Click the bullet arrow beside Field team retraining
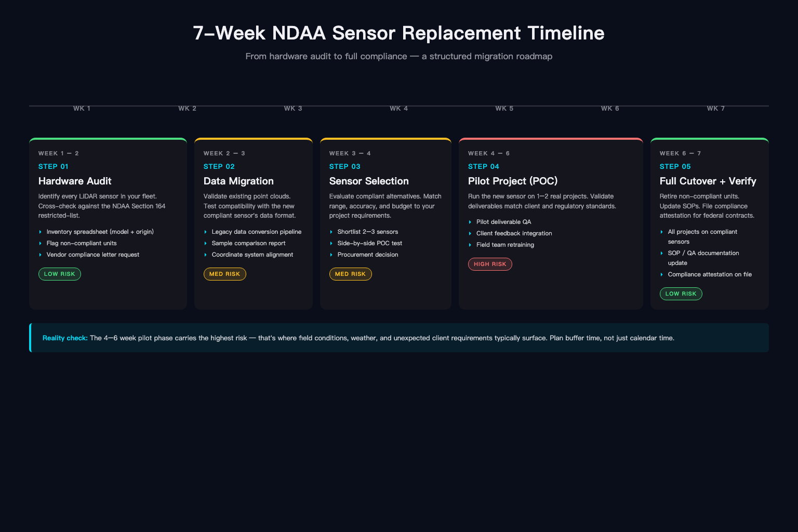Viewport: 798px width, 532px height. 470,245
